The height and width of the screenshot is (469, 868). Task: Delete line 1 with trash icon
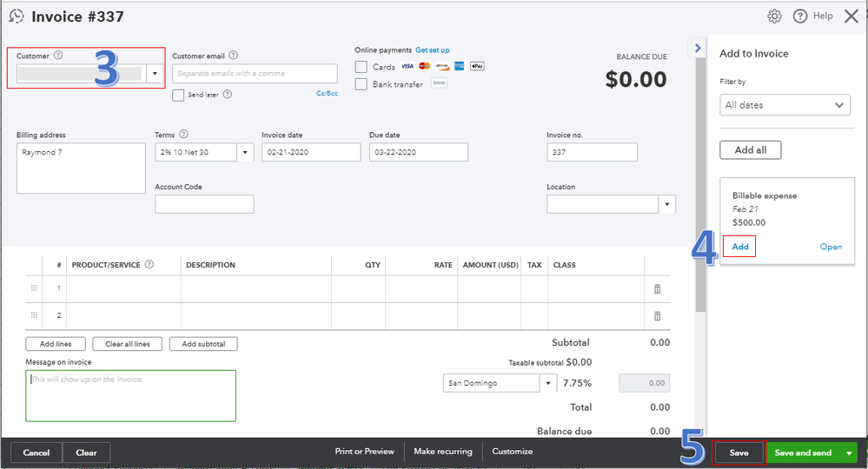(x=657, y=288)
